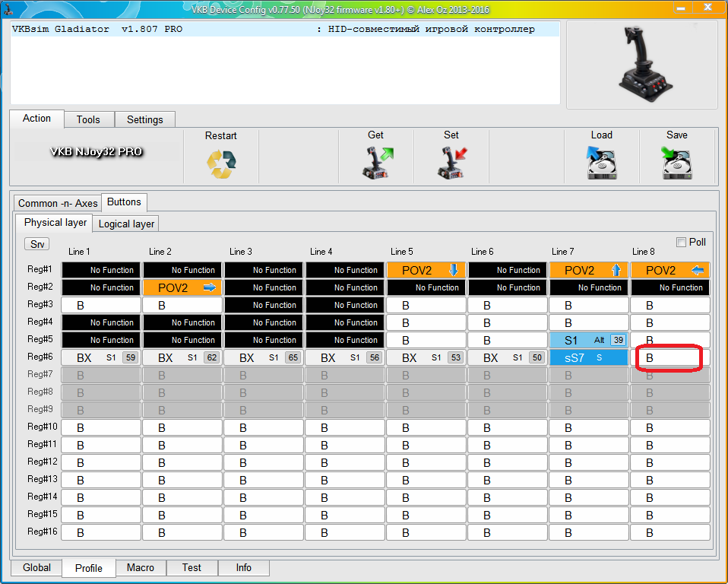728x584 pixels.
Task: Open the Global bottom tab
Action: pos(36,568)
